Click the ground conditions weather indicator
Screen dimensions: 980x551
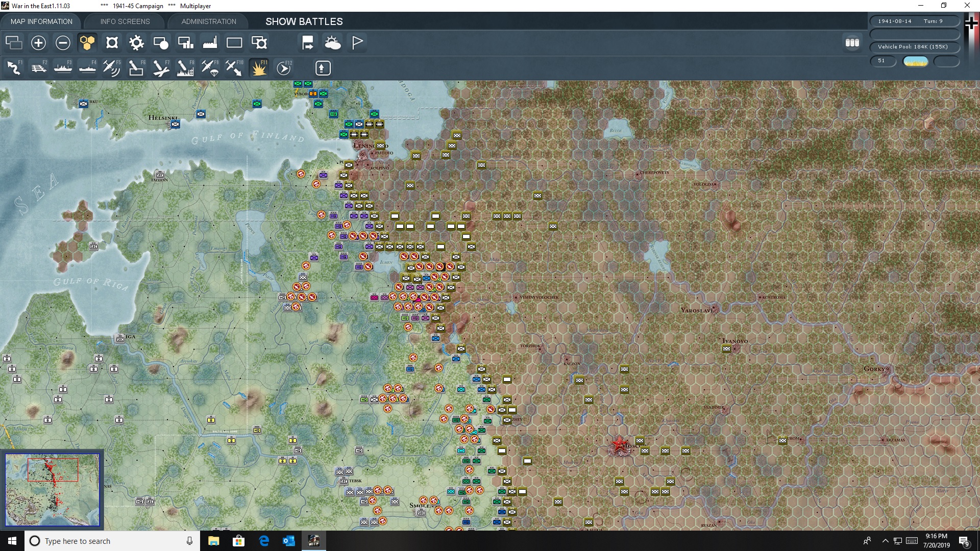tap(916, 61)
